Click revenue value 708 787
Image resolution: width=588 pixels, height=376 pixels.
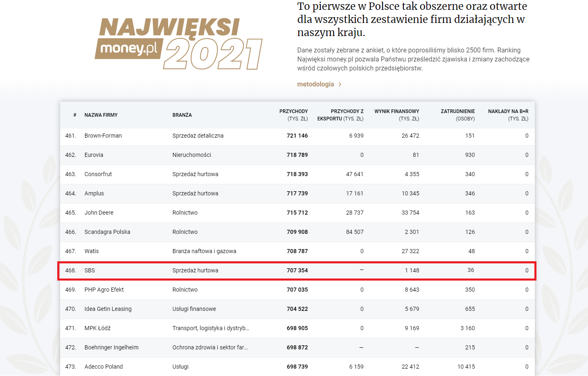[x=297, y=251]
